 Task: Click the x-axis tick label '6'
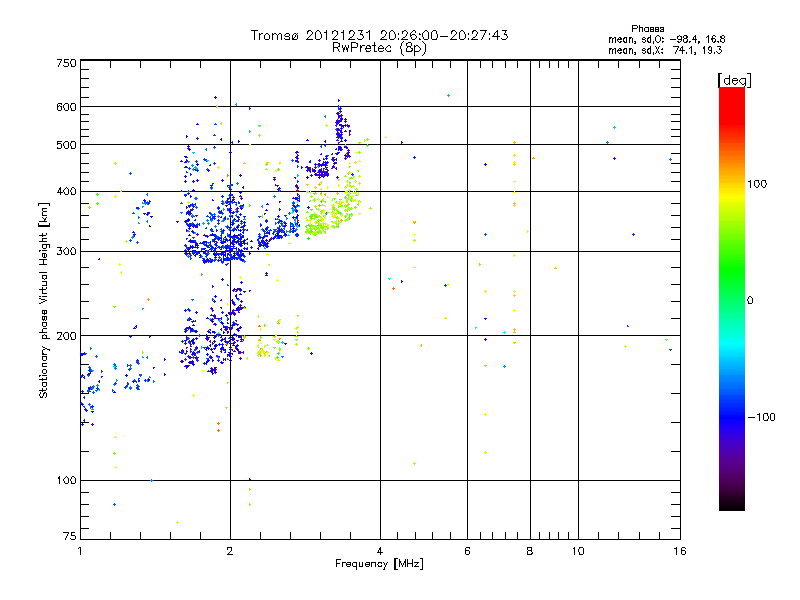coord(467,551)
